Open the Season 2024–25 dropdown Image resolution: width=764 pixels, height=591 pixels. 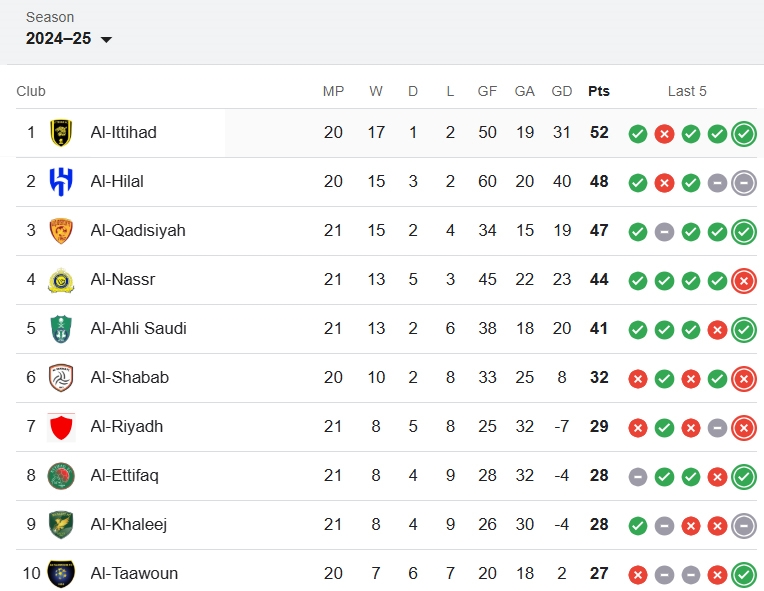[69, 38]
